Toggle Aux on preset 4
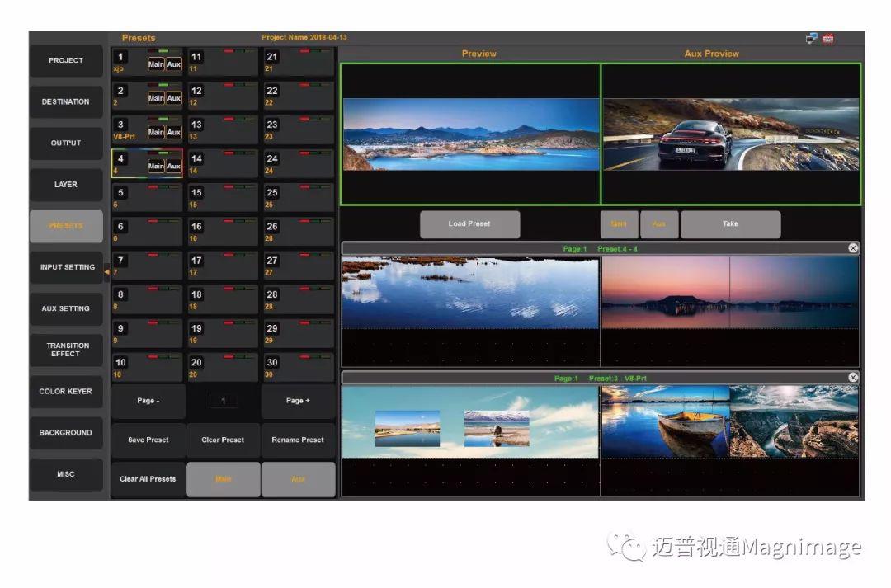Viewport: 891px width, 588px height. (x=173, y=166)
